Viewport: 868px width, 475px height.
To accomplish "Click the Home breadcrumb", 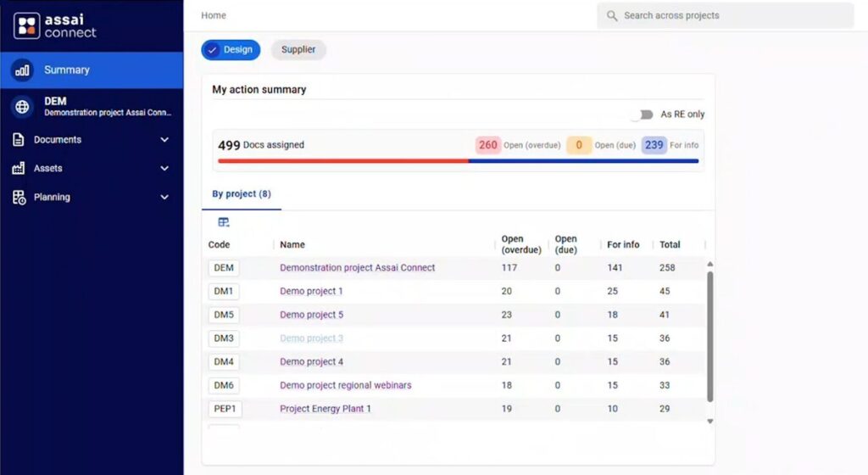I will pos(214,15).
